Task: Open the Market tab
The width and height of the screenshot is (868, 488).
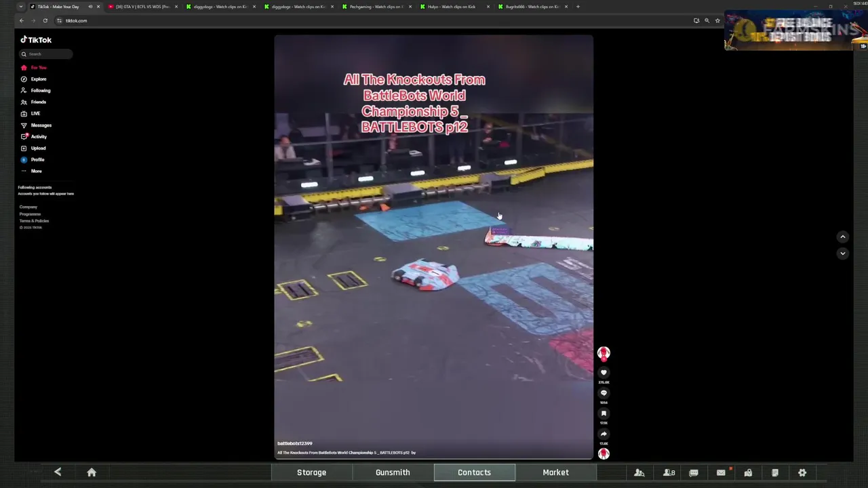Action: coord(555,472)
